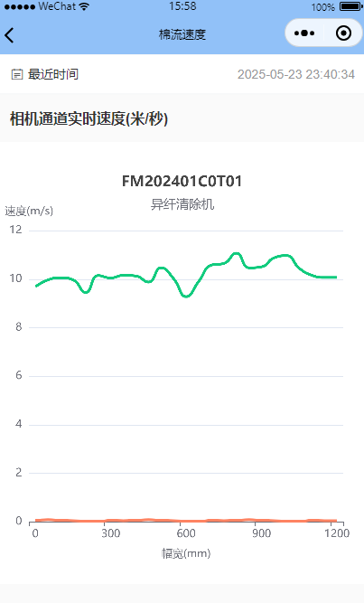
Task: Click the x-axis value 600
Action: (x=186, y=533)
